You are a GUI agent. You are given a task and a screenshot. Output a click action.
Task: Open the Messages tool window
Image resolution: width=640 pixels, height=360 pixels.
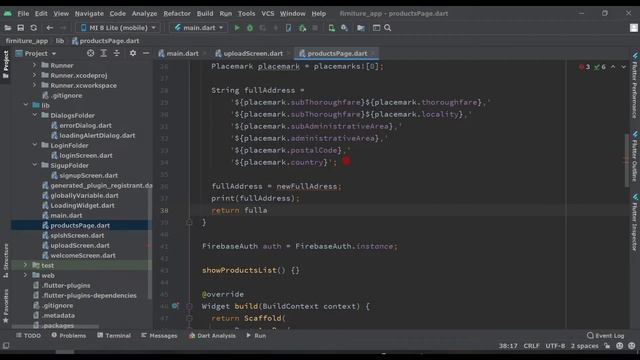(159, 336)
